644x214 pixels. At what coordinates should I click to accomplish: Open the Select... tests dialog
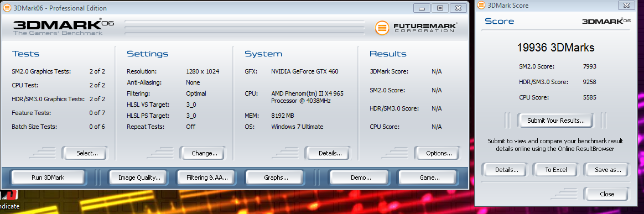point(85,153)
